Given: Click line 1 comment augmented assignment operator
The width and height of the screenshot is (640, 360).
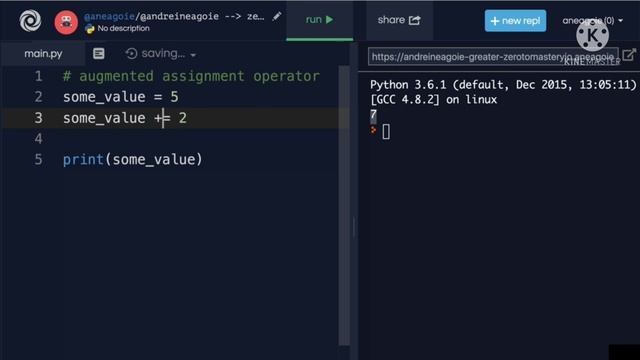Looking at the screenshot, I should click(191, 76).
